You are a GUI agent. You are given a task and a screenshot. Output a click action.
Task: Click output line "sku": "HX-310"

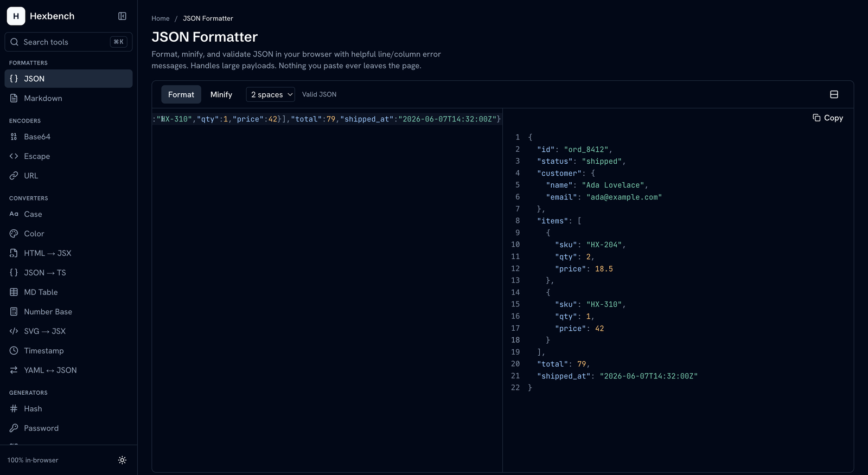coord(590,304)
